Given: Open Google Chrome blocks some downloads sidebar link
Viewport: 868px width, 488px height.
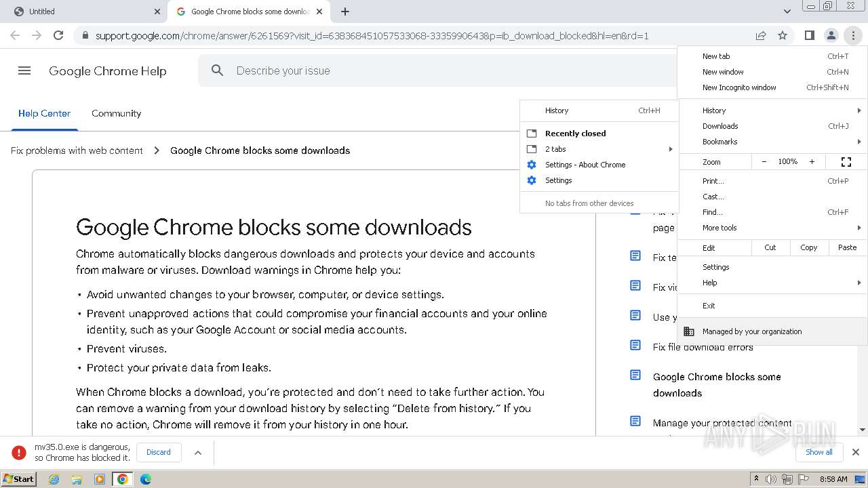Looking at the screenshot, I should (x=717, y=385).
